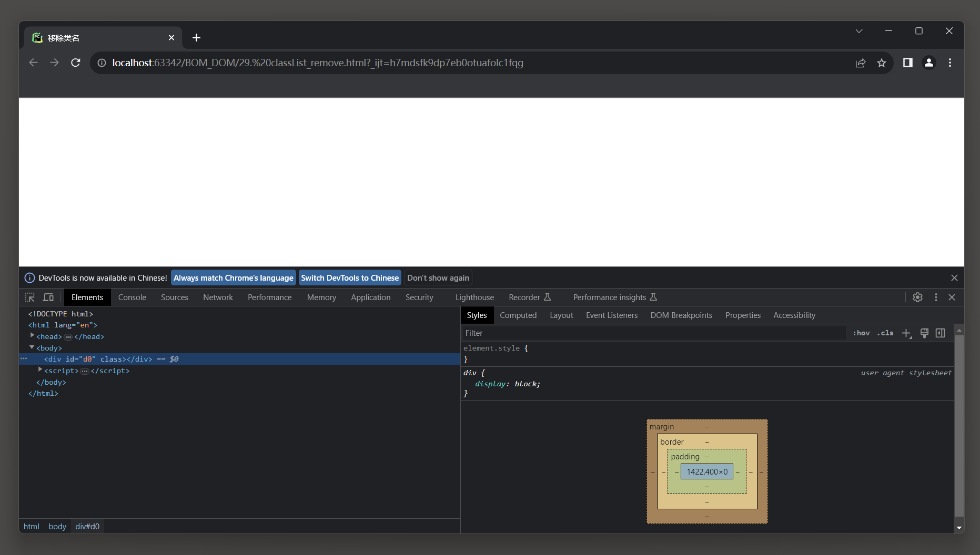Click Don't show again button
The image size is (980, 555).
[x=438, y=278]
